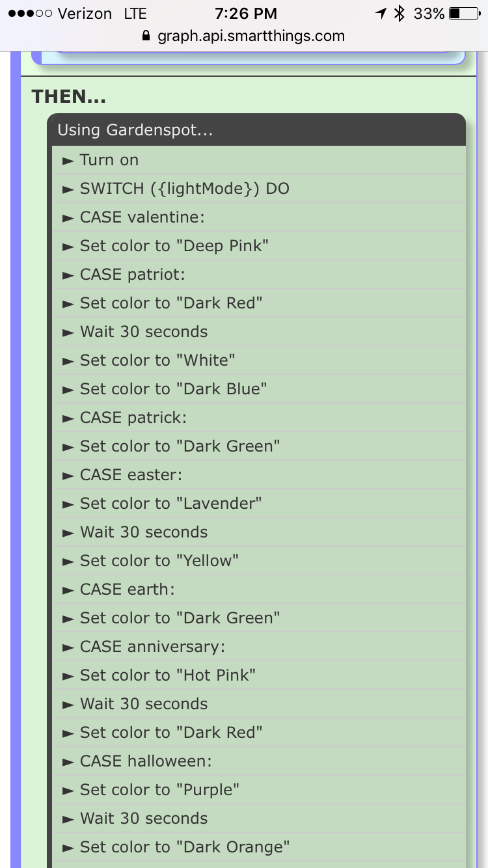This screenshot has height=868, width=488.
Task: Select the Set color to "Lavender" action
Action: [x=259, y=504]
